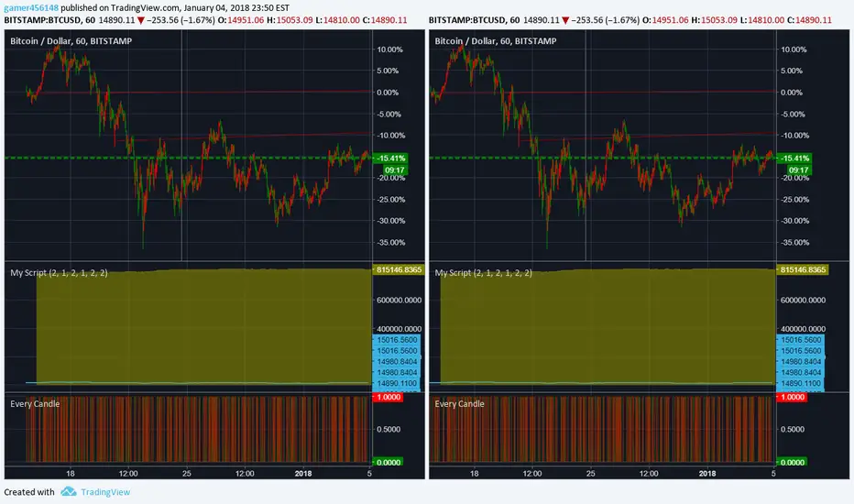Click the 2018 date marker on the left time axis
The width and height of the screenshot is (854, 504).
(x=303, y=474)
